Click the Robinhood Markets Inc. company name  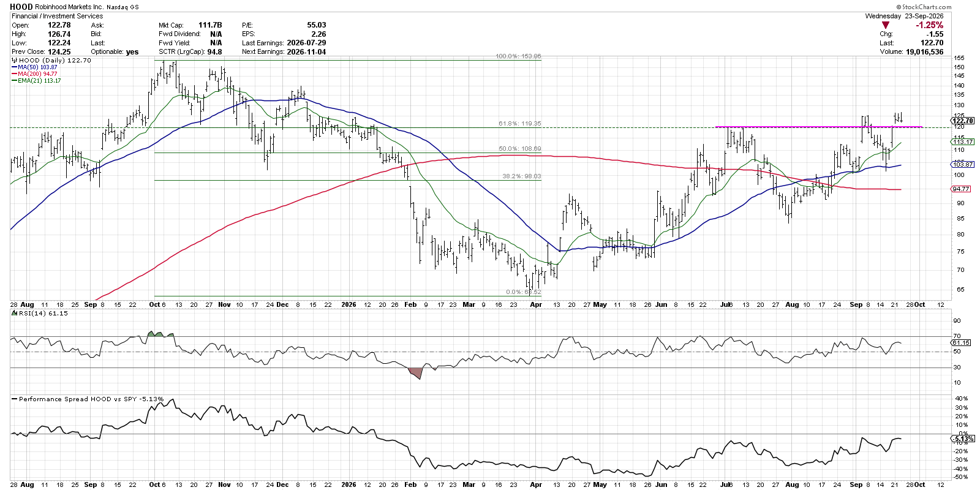pos(69,7)
